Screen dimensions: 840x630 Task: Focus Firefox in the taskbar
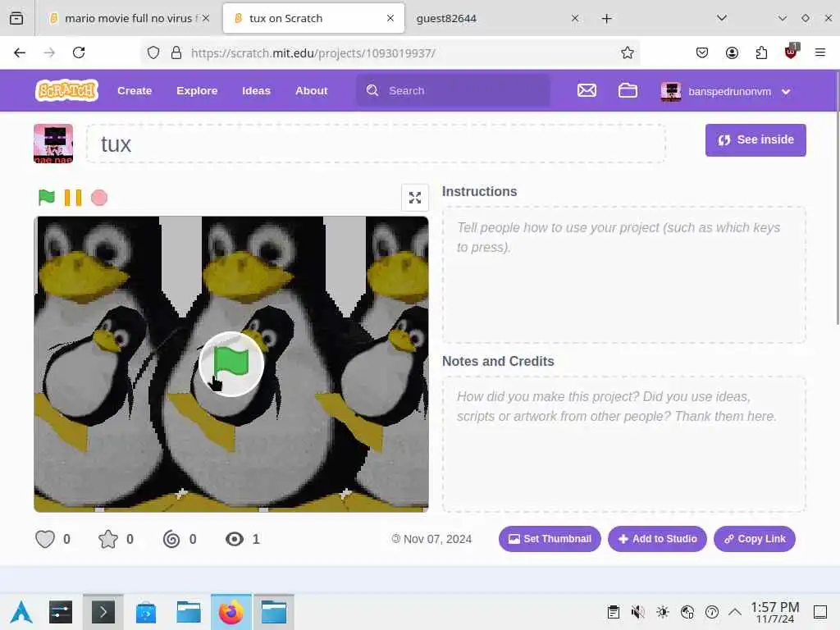(x=231, y=612)
